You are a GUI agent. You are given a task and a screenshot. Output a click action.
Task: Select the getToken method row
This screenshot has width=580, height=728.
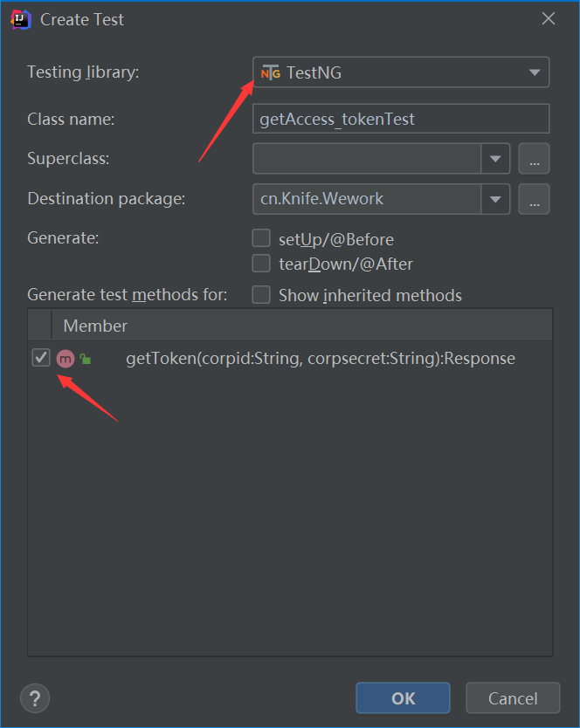point(320,359)
